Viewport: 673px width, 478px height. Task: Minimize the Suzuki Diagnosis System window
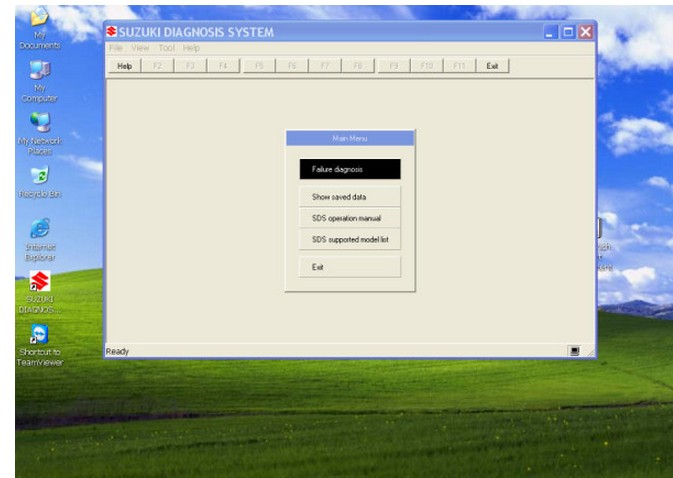coord(550,32)
